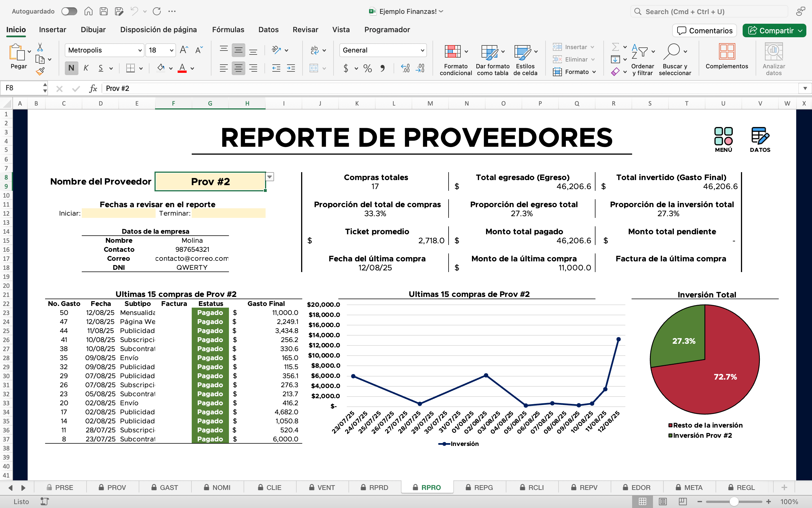Open the Prov #2 provider dropdown arrow

coord(270,177)
